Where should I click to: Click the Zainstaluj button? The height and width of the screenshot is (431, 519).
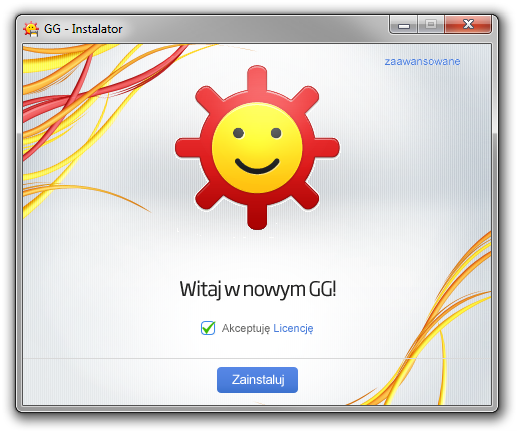257,380
